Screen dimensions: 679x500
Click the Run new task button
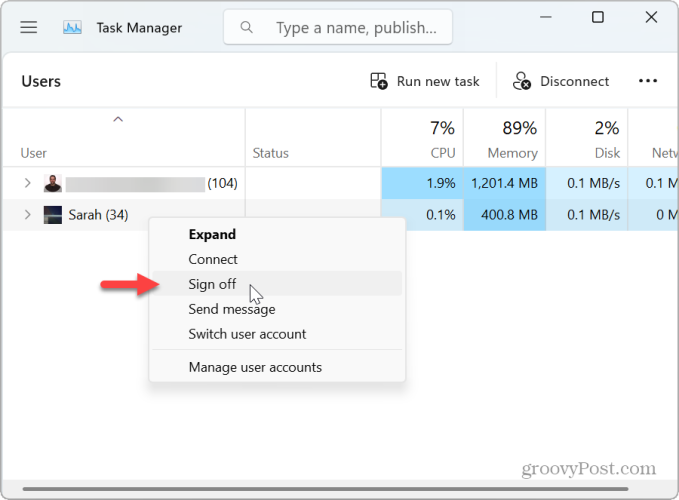425,81
